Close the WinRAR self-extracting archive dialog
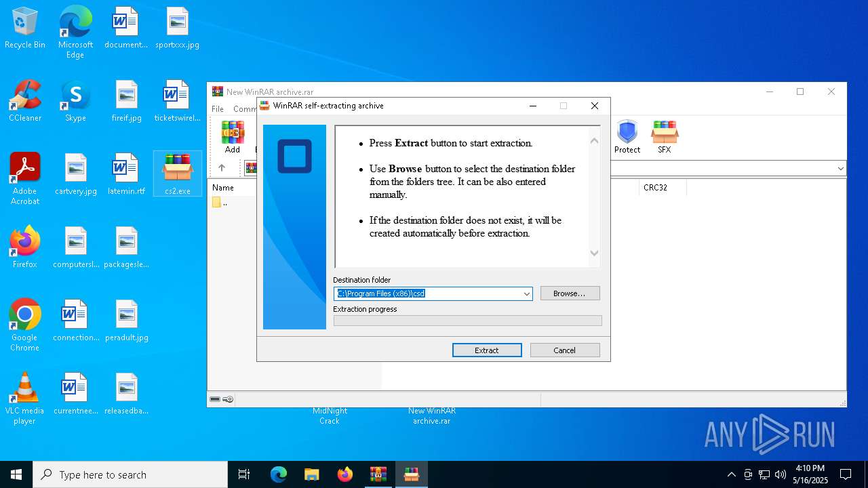Image resolution: width=868 pixels, height=488 pixels. (x=595, y=106)
